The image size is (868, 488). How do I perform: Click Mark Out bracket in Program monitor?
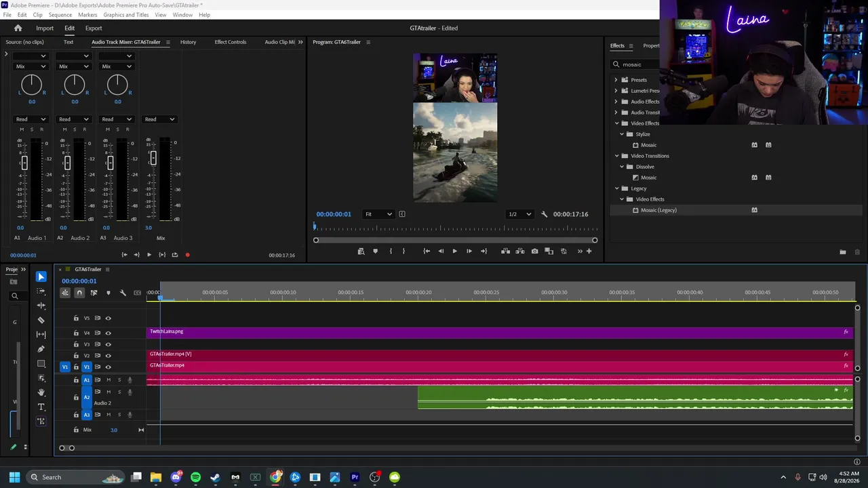point(403,251)
